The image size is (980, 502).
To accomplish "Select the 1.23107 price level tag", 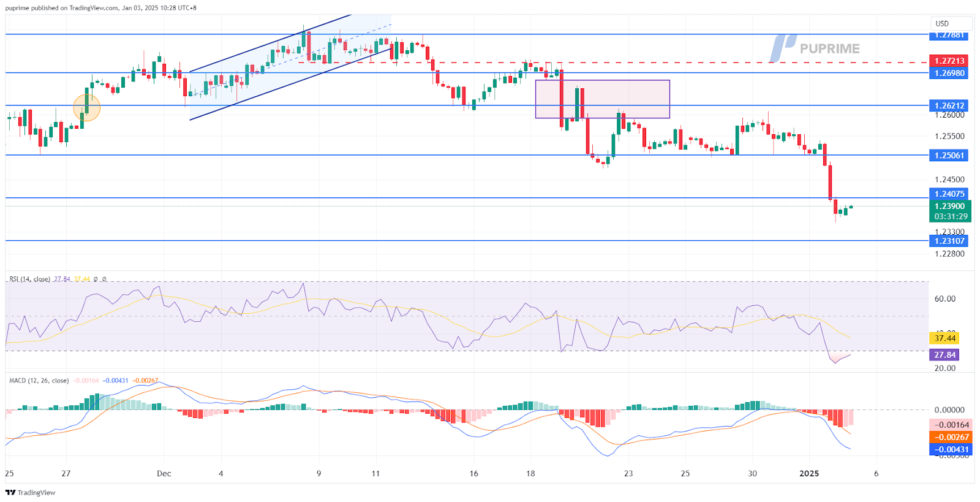I will click(x=949, y=241).
